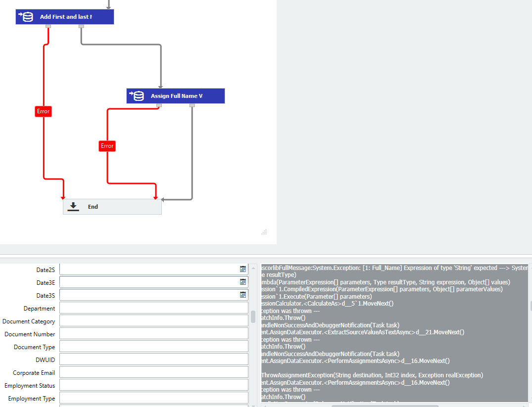
Task: Select the End node label
Action: click(93, 207)
